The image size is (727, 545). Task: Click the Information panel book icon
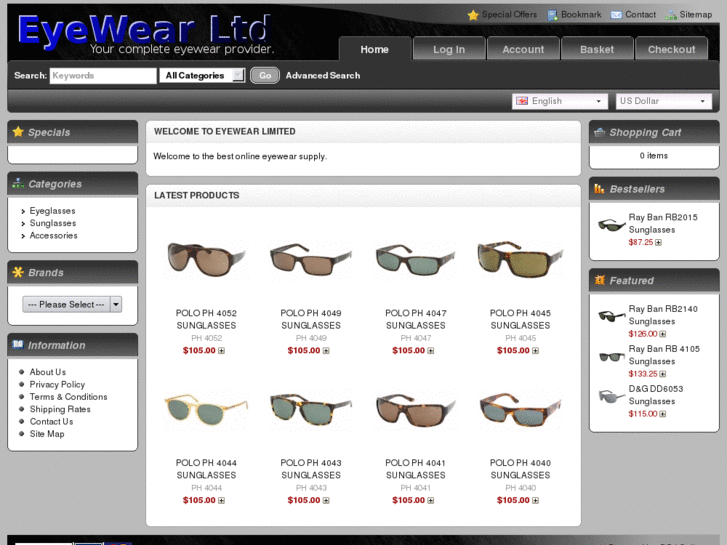tap(18, 344)
